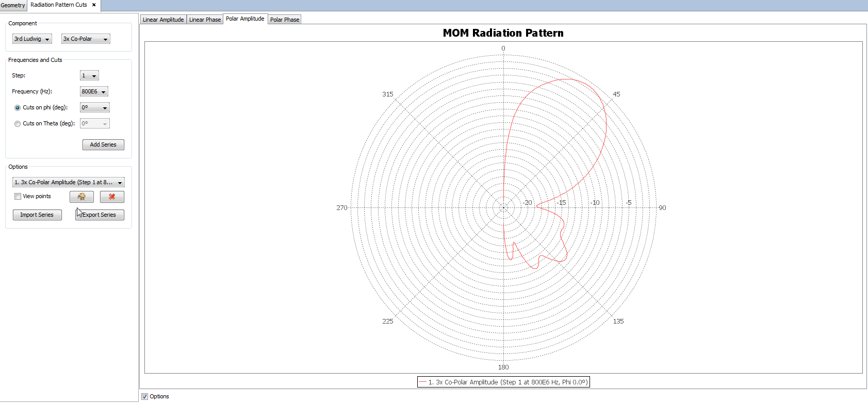The width and height of the screenshot is (868, 403).
Task: Go to the Geometry tab
Action: point(13,5)
